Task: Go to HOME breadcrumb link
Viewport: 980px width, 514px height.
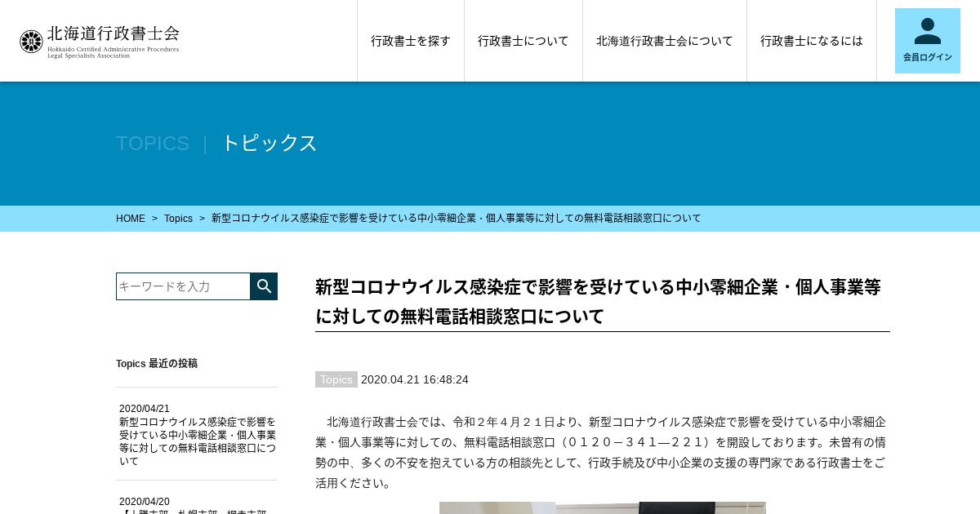Action: (x=131, y=219)
